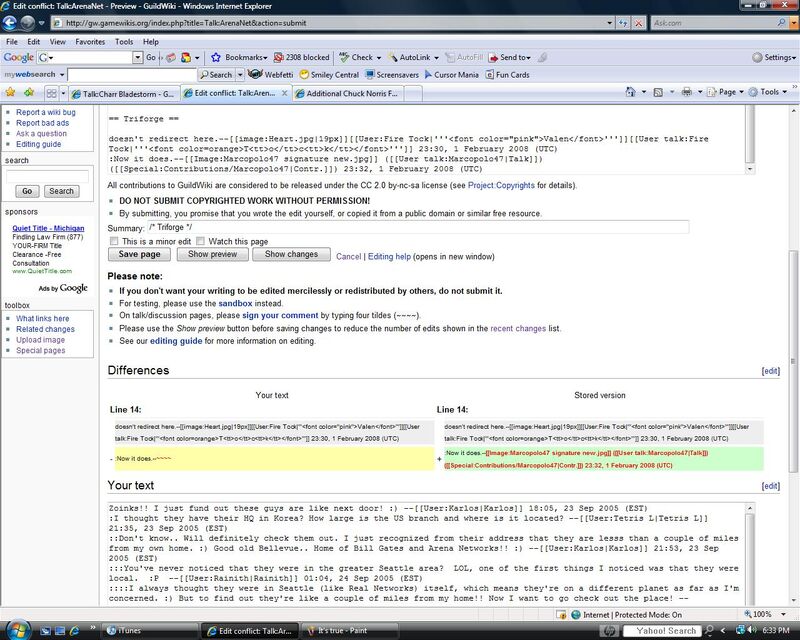Open Quick Tabs grid icon
The height and width of the screenshot is (640, 800).
51,93
